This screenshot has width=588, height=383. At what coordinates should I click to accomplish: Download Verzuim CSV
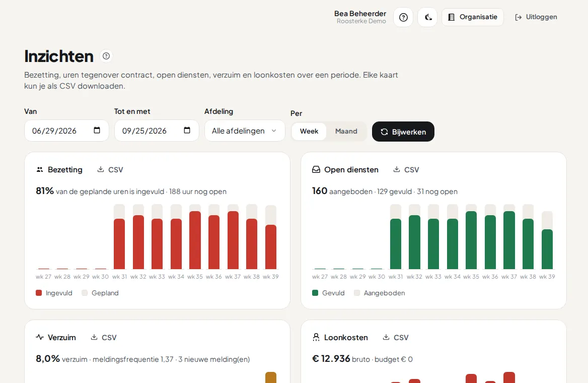pyautogui.click(x=104, y=338)
